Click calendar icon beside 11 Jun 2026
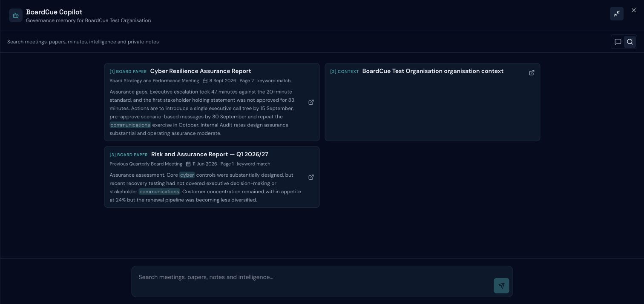 coord(188,164)
